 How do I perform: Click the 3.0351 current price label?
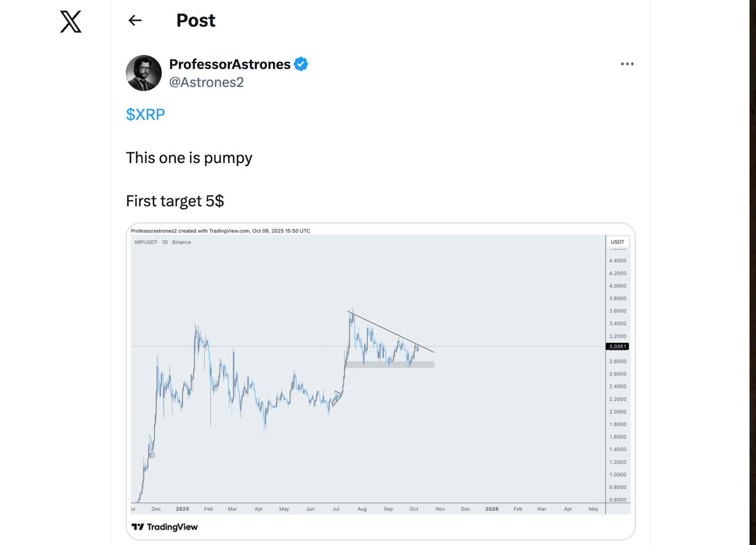click(617, 347)
